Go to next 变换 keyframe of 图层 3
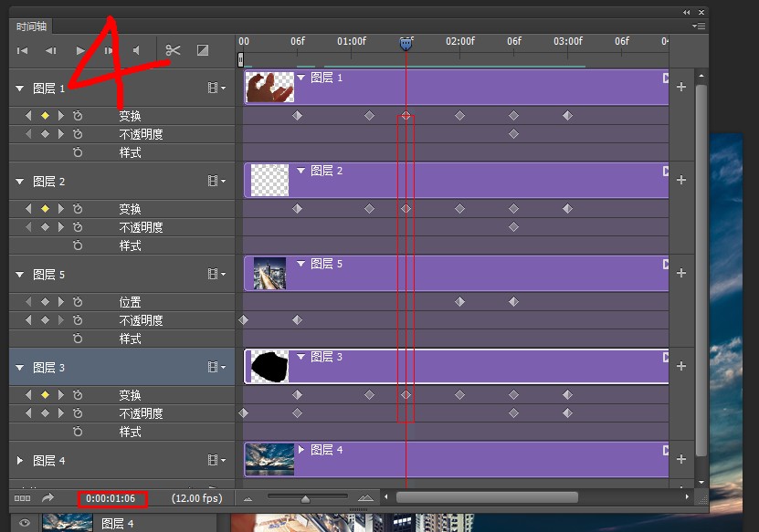Screen dimensions: 759x532 point(60,395)
